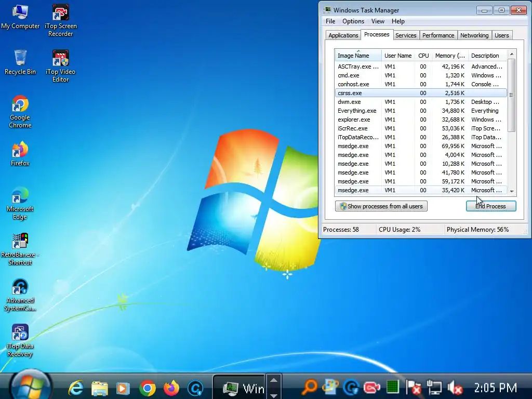Click the Task Manager taskbar button

coord(239,388)
